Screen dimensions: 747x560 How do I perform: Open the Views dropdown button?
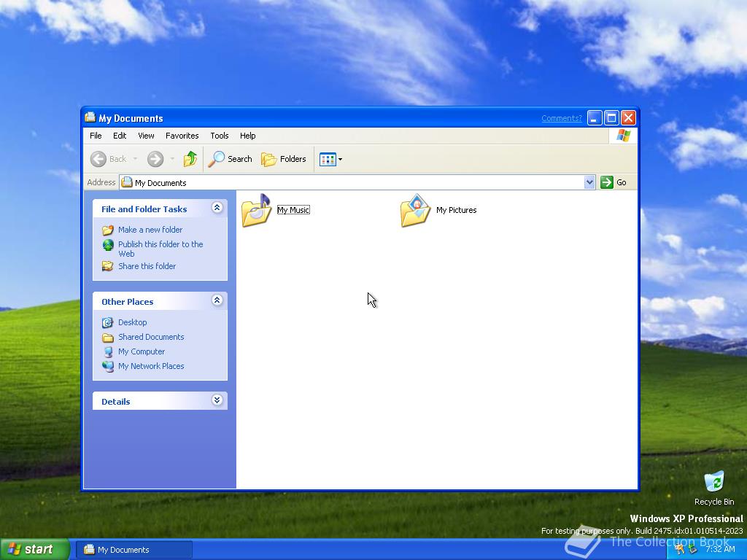point(330,159)
